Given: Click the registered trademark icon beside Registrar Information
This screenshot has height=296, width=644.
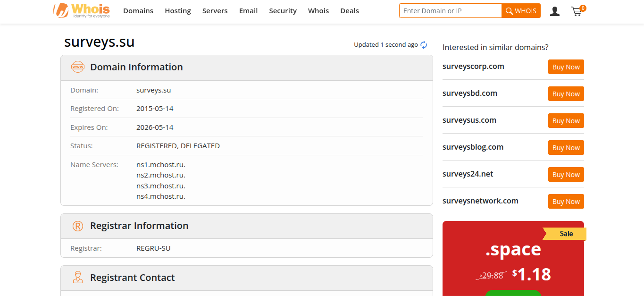Looking at the screenshot, I should coord(77,226).
